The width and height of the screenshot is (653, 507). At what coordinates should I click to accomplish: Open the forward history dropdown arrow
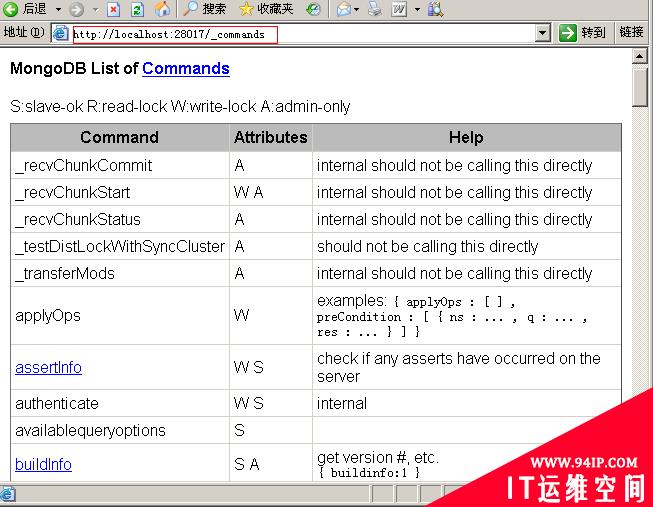(x=95, y=9)
